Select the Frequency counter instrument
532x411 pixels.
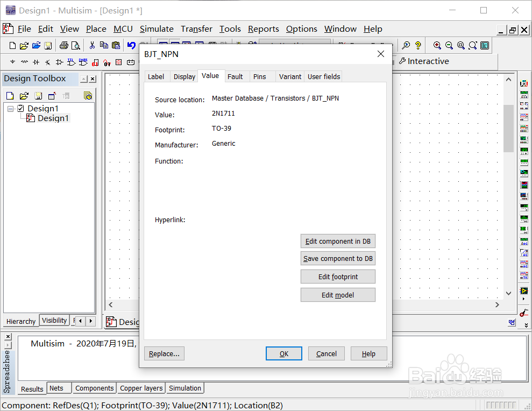524,151
